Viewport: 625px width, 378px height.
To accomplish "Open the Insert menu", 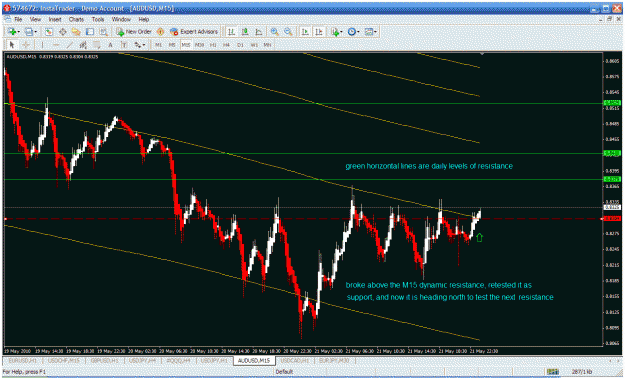I will 55,19.
